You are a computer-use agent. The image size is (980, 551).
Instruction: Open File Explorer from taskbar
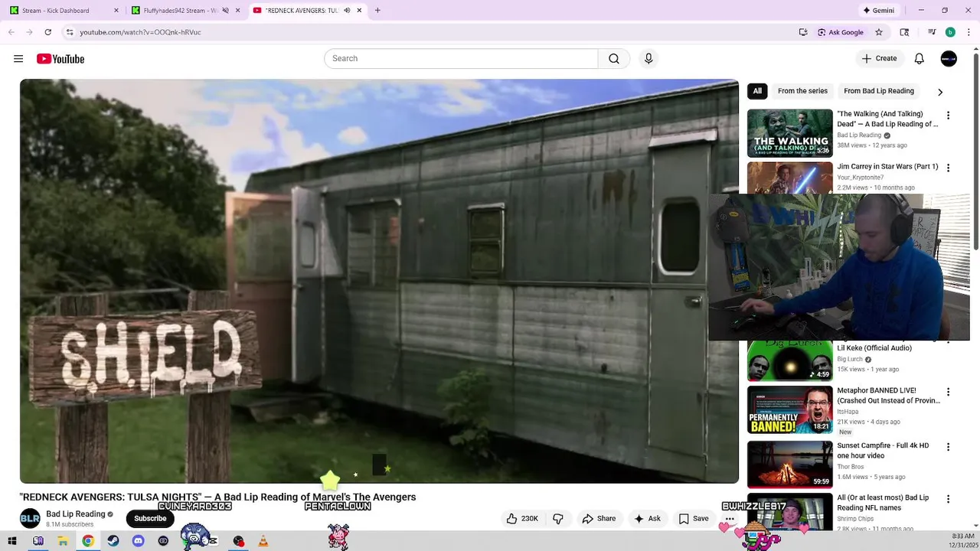click(x=63, y=541)
